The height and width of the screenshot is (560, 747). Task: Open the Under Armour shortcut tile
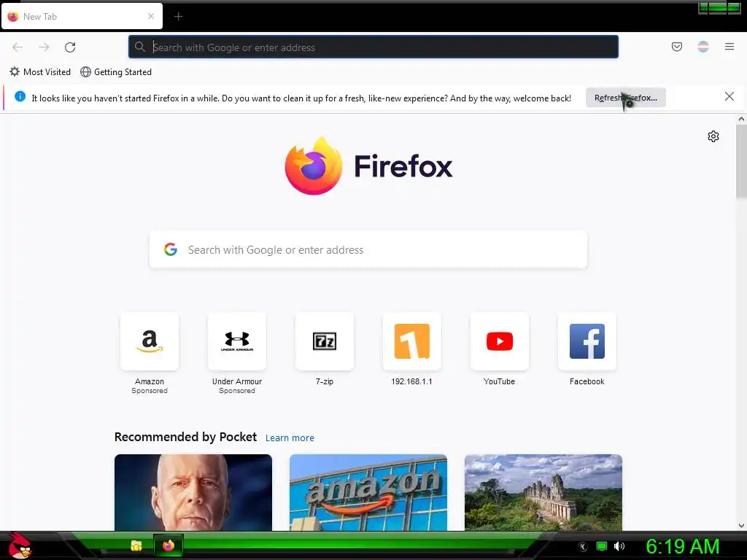click(237, 341)
